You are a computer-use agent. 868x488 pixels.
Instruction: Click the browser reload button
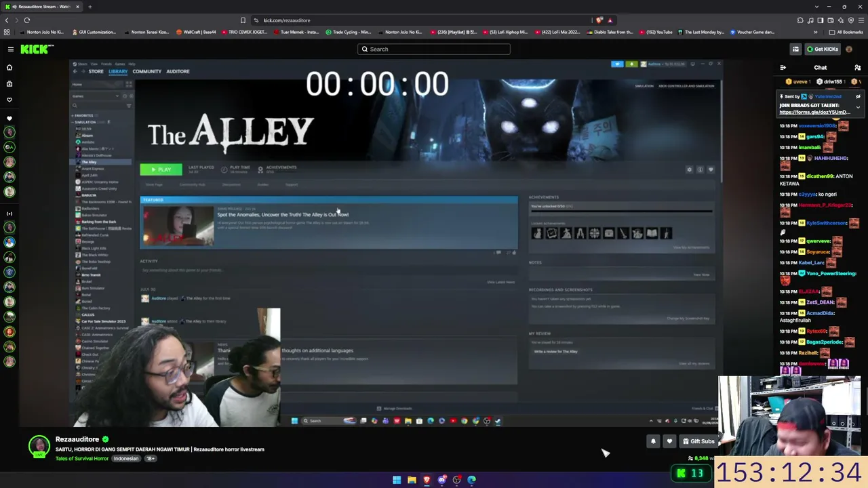(27, 20)
